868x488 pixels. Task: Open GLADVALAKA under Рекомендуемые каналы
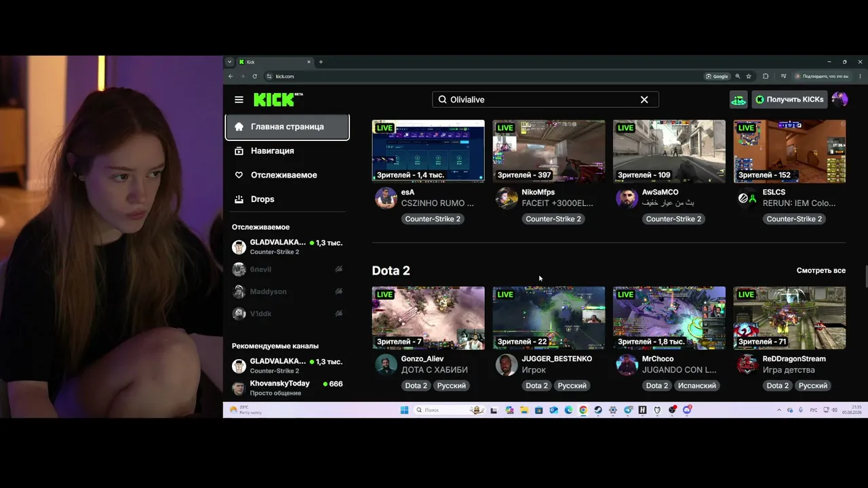[x=287, y=365]
